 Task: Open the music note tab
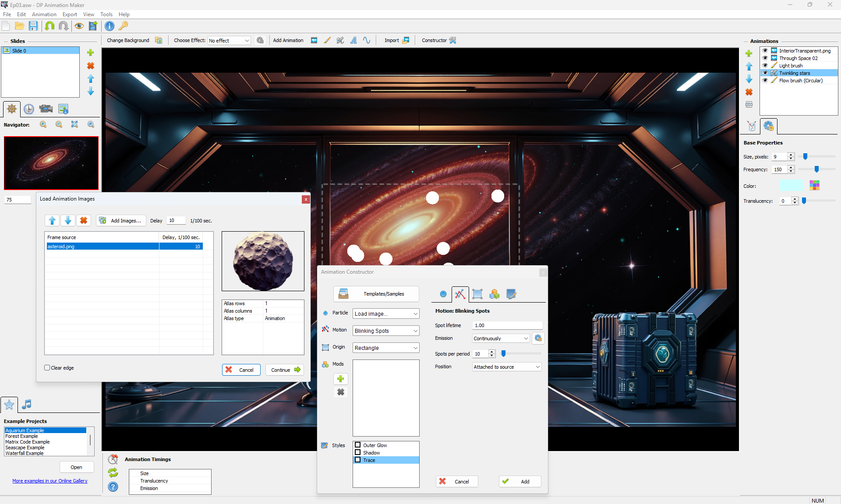27,404
